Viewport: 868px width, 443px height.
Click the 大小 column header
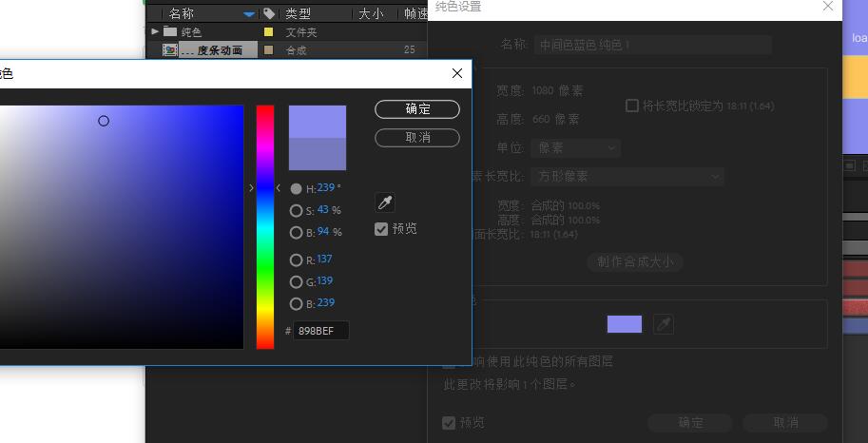coord(371,13)
